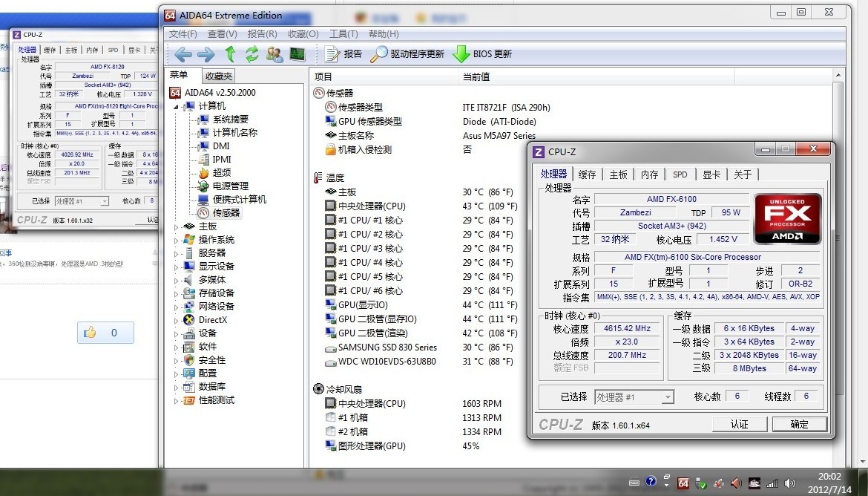Click BIOS 更新 green arrow button
Viewport: 868px width, 496px height.
click(x=482, y=54)
